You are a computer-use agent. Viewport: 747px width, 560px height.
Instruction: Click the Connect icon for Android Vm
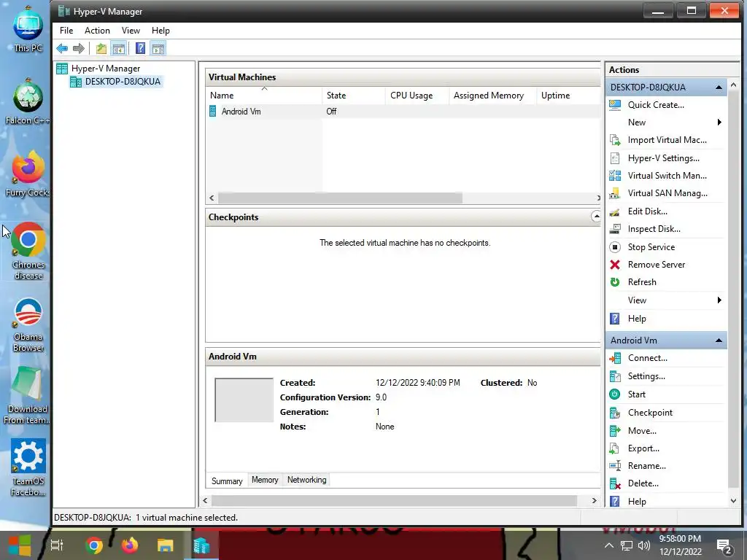pos(615,358)
